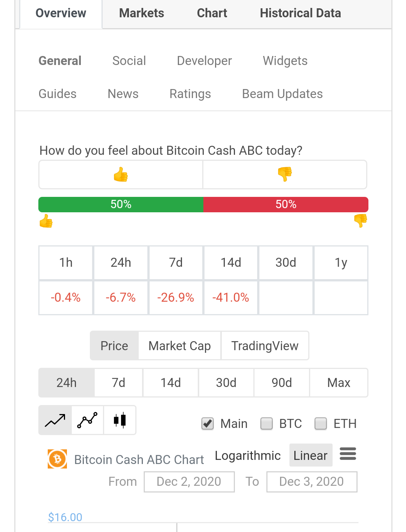Select the line chart type icon
406x532 pixels.
coord(55,420)
